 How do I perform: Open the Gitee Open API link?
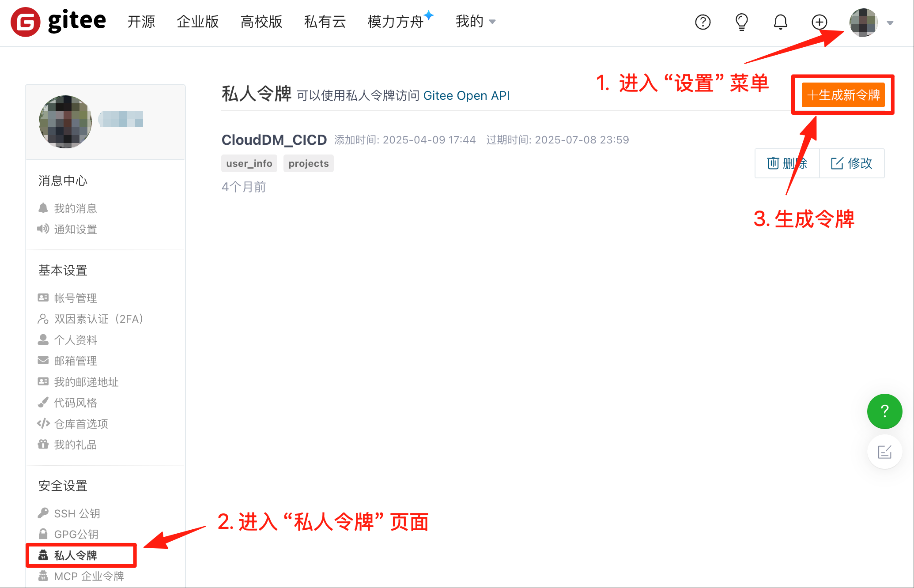tap(466, 95)
